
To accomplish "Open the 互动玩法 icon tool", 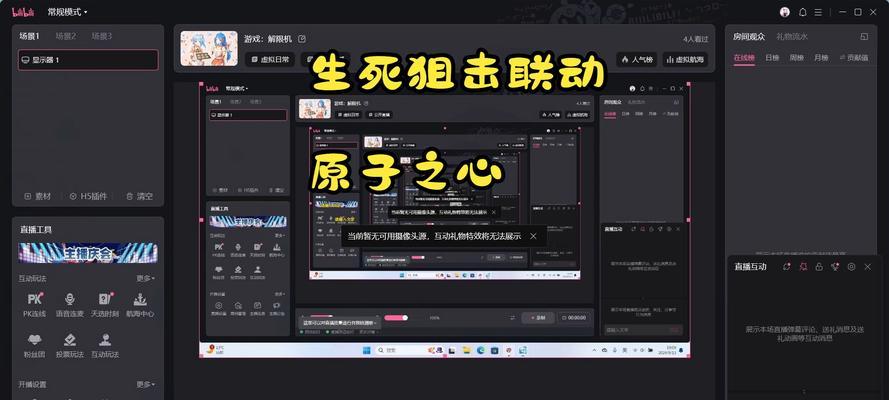I will [x=105, y=346].
